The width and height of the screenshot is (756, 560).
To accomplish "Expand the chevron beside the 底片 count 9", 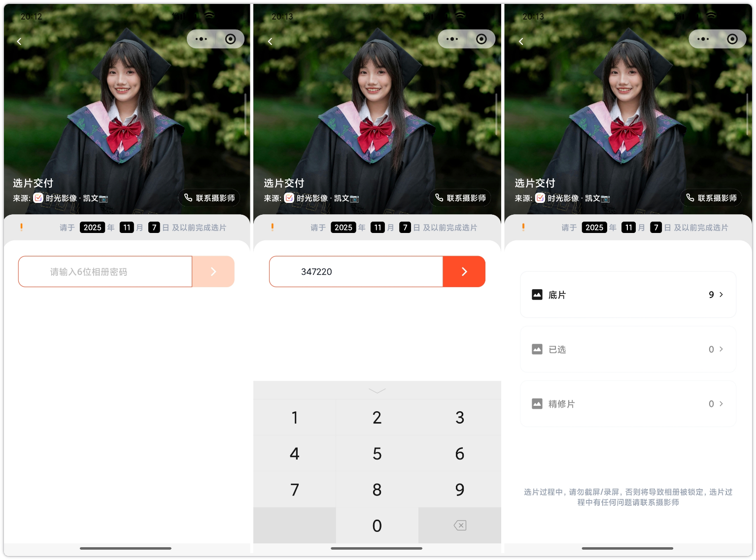I will click(721, 295).
